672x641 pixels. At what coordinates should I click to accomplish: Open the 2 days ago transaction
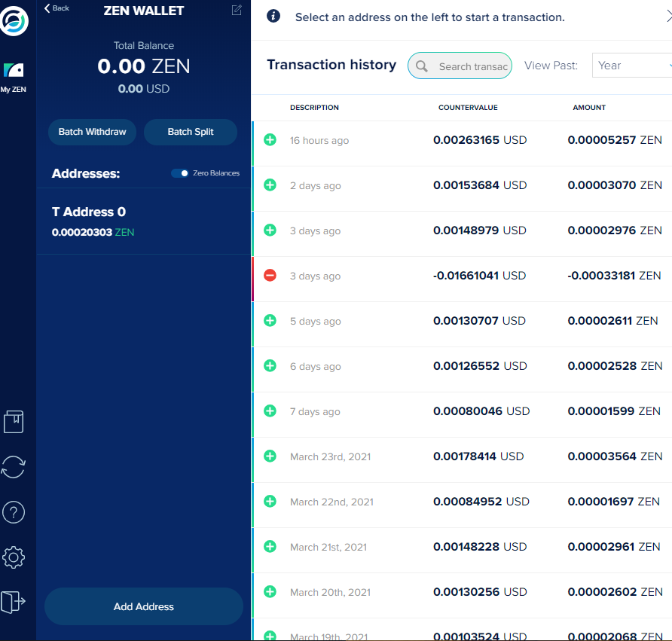(x=462, y=188)
